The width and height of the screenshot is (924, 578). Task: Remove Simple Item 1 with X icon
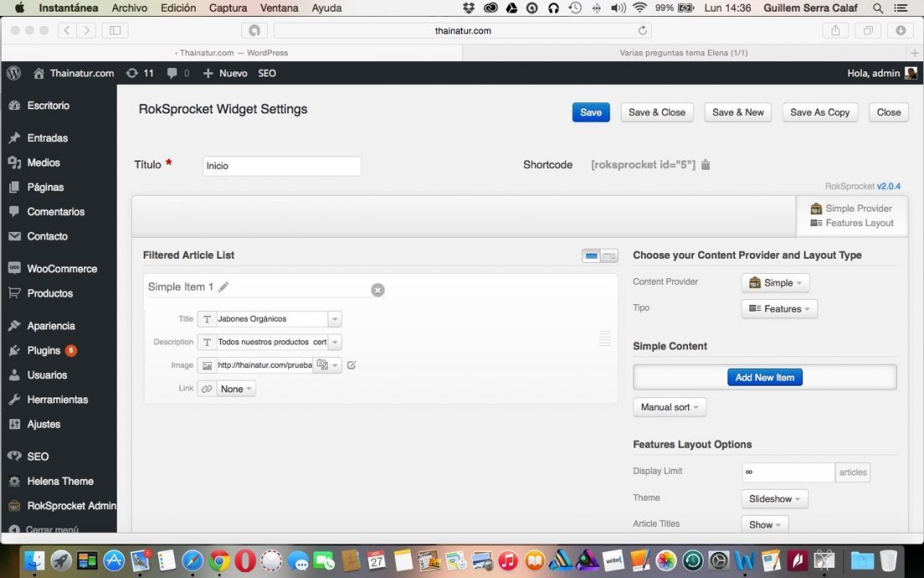tap(378, 290)
